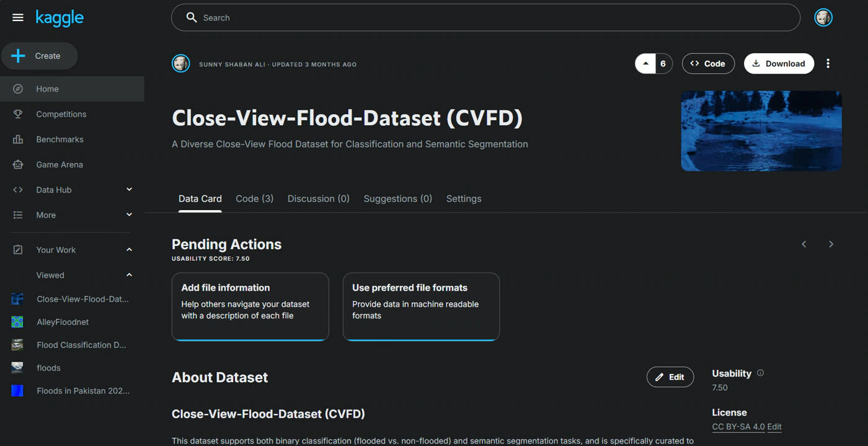Click the Create button
868x446 pixels.
[x=39, y=56]
